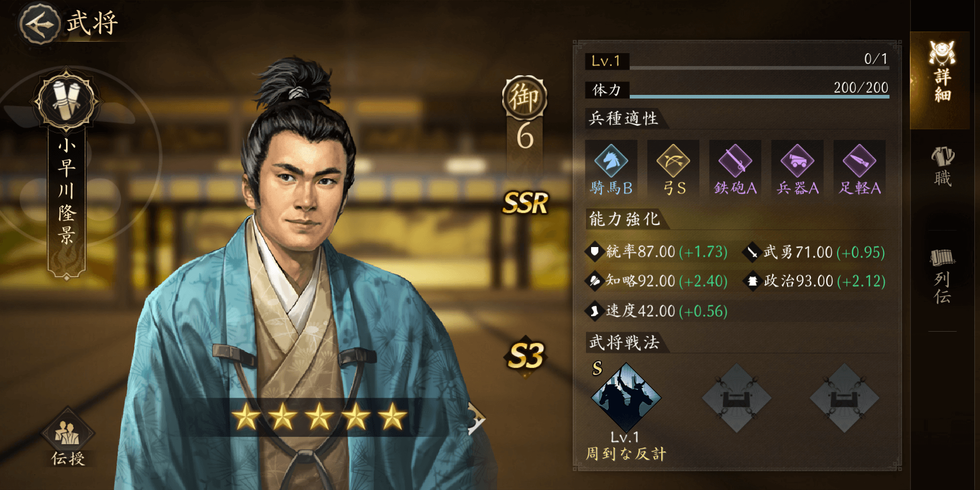This screenshot has width=980, height=490.
Task: Click the 体力 stamina bar
Action: (x=737, y=89)
